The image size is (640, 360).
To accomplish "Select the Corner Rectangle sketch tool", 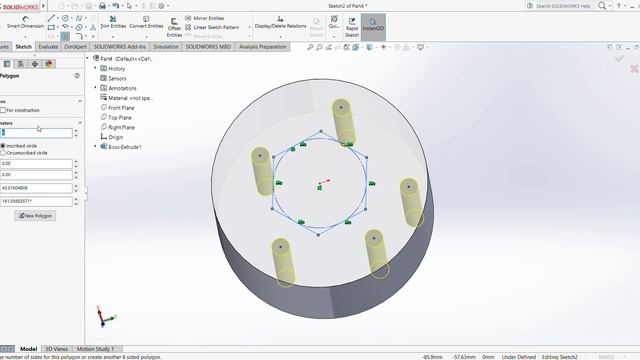I will click(x=51, y=27).
